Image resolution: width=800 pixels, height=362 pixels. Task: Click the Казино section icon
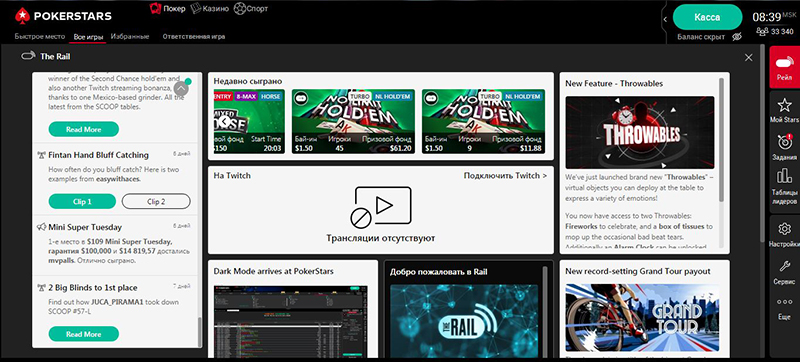tap(195, 8)
